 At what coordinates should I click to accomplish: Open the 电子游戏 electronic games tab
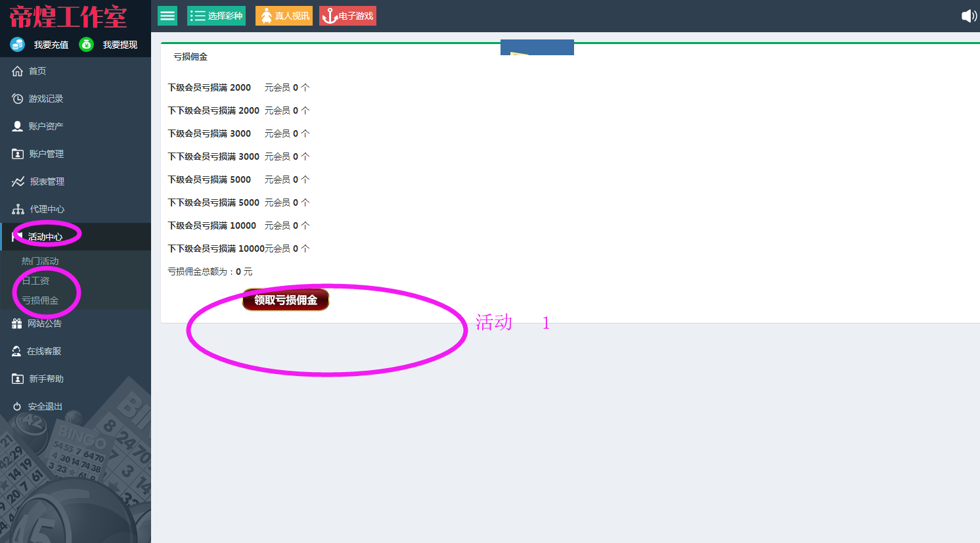[347, 16]
